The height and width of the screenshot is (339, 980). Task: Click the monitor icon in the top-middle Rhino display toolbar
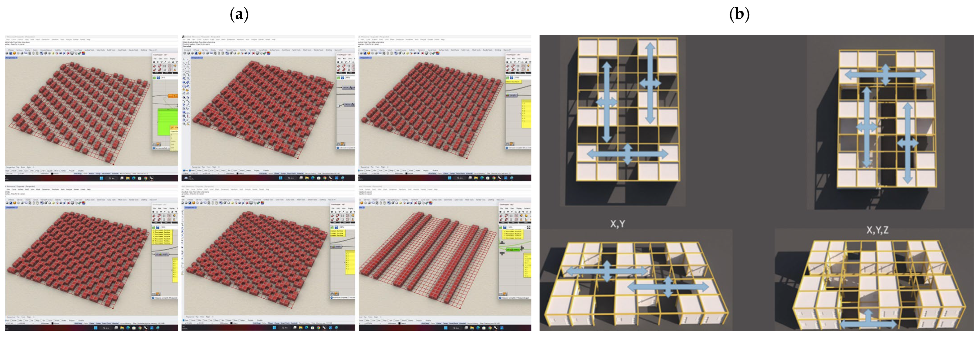(x=257, y=53)
